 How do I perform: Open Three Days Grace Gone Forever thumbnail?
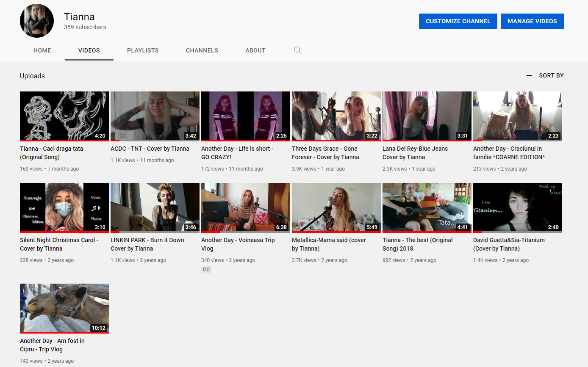(x=336, y=116)
